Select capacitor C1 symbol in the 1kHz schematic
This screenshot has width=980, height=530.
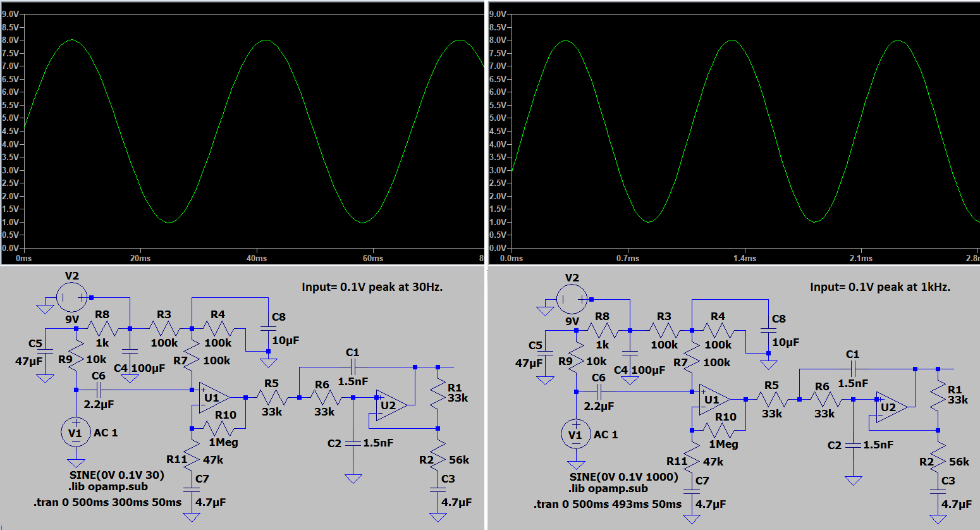(x=853, y=369)
